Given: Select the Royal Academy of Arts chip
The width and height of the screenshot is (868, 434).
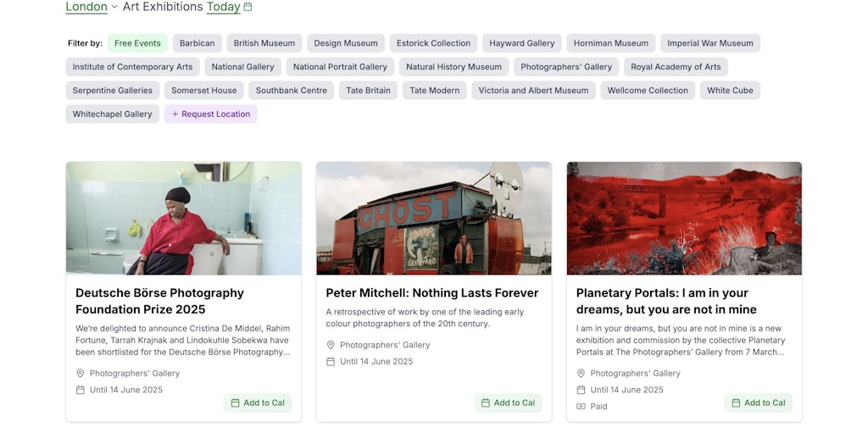Looking at the screenshot, I should (x=676, y=67).
